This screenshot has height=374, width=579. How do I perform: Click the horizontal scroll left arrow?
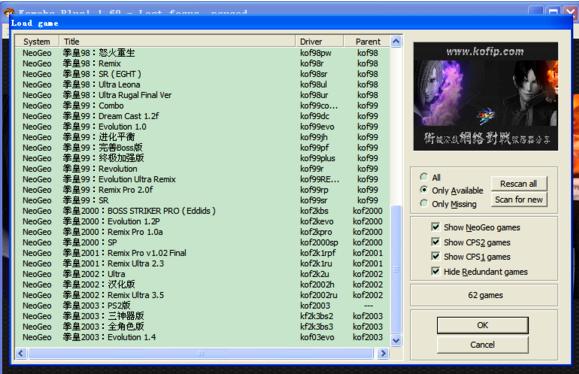pyautogui.click(x=21, y=353)
